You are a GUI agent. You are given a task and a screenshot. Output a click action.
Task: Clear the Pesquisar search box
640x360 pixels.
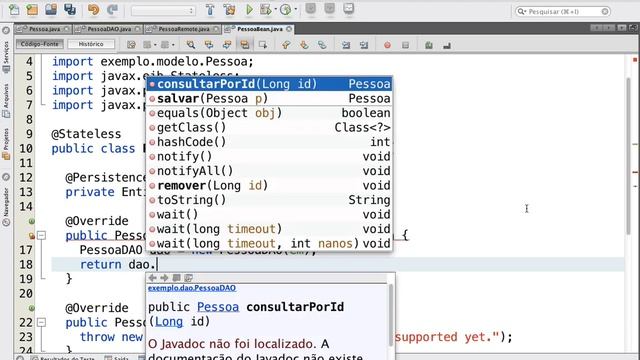605,11
